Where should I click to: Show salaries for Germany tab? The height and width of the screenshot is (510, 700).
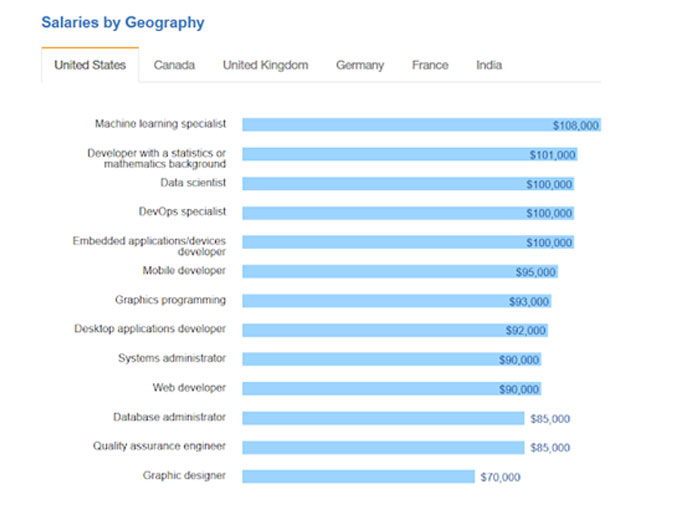pos(360,65)
